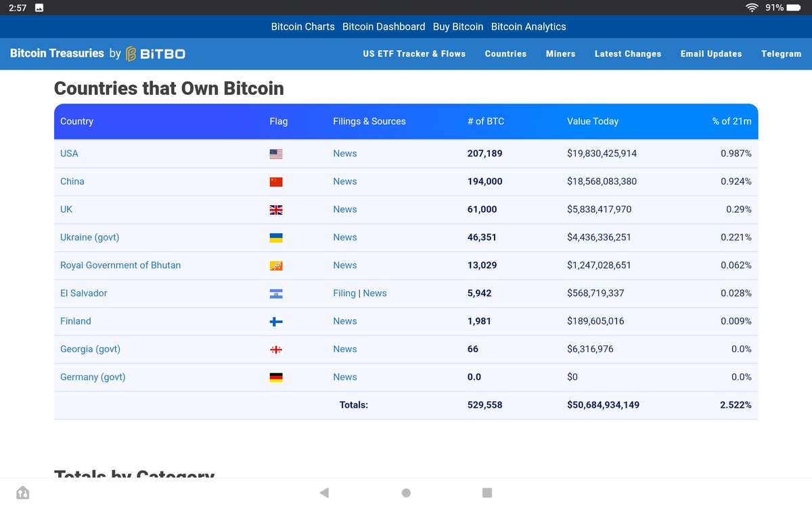Click the Value Today column header

[x=593, y=121]
